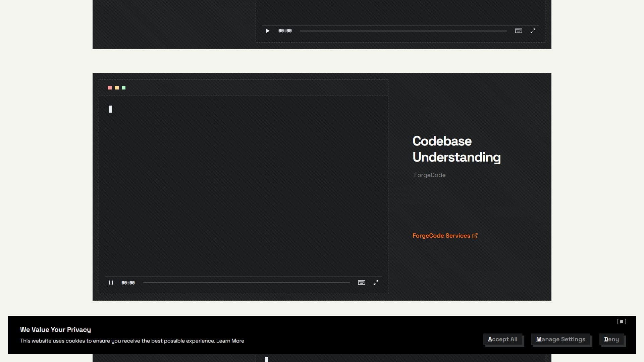Click the We Value Your Privacy title
This screenshot has height=362, width=644.
55,329
